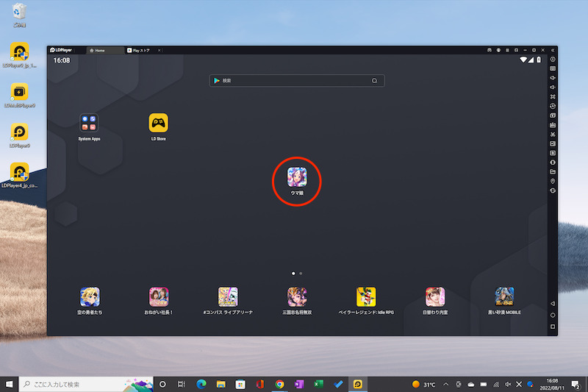Viewport: 588px width, 392px height.
Task: Open the LD Store app
Action: click(x=159, y=123)
